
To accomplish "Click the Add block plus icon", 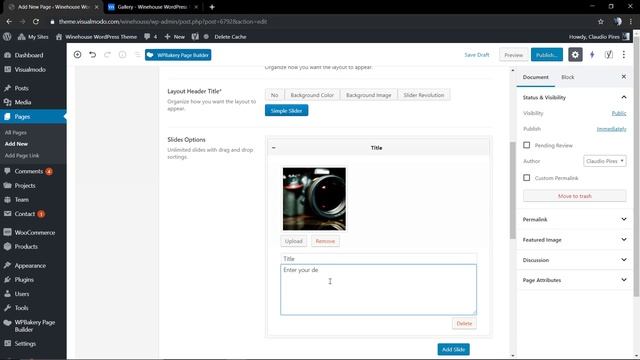I will coord(77,55).
